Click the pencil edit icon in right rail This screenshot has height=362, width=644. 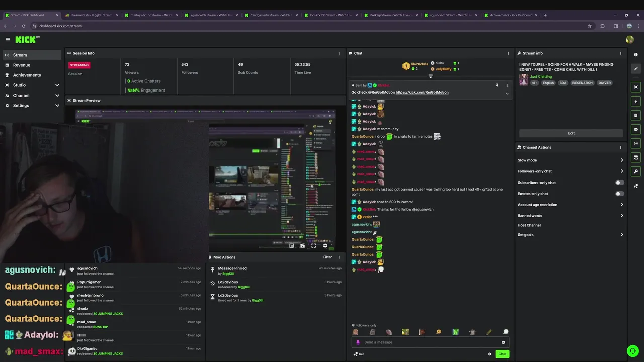click(x=636, y=69)
